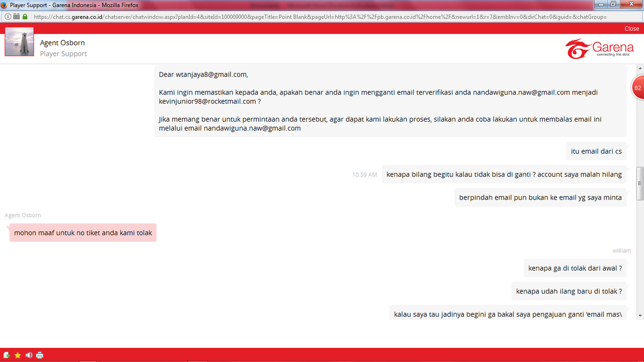644x362 pixels.
Task: Click the message starting "kalau saya tau jadinya begini"
Action: tap(508, 313)
